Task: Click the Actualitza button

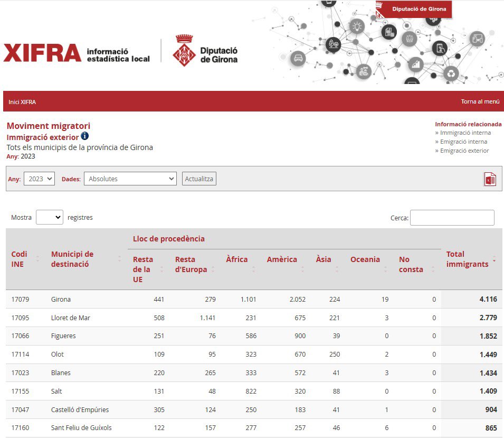Action: tap(199, 179)
